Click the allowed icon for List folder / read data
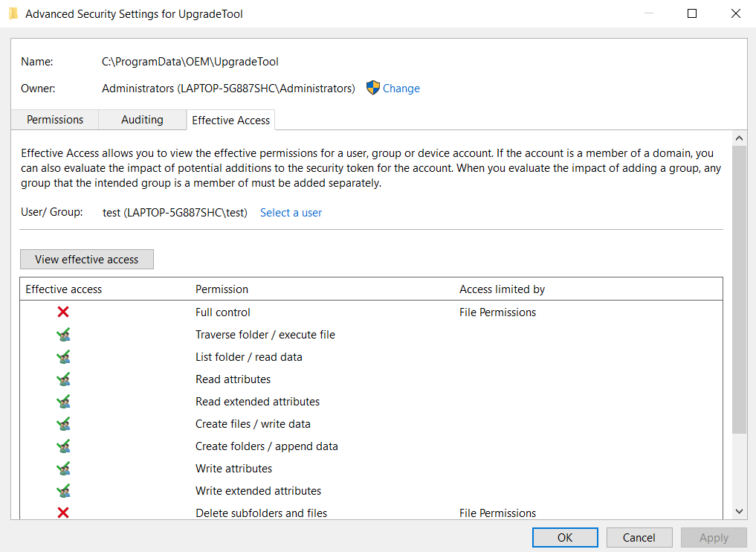Image resolution: width=756 pixels, height=552 pixels. [x=63, y=356]
